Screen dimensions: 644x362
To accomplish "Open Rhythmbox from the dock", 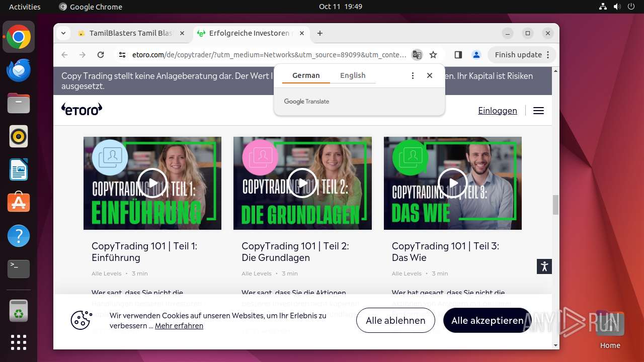I will pos(19,136).
